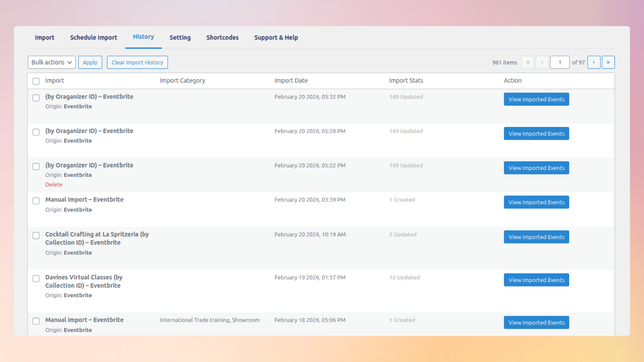Viewport: 644px width, 362px height.
Task: Open the Shortcodes tab
Action: (x=222, y=37)
